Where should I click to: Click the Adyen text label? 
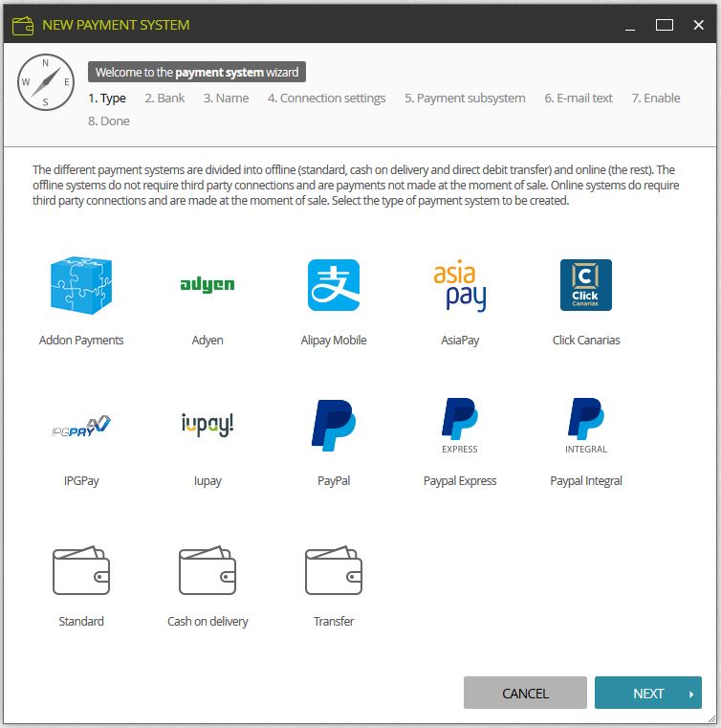coord(208,341)
